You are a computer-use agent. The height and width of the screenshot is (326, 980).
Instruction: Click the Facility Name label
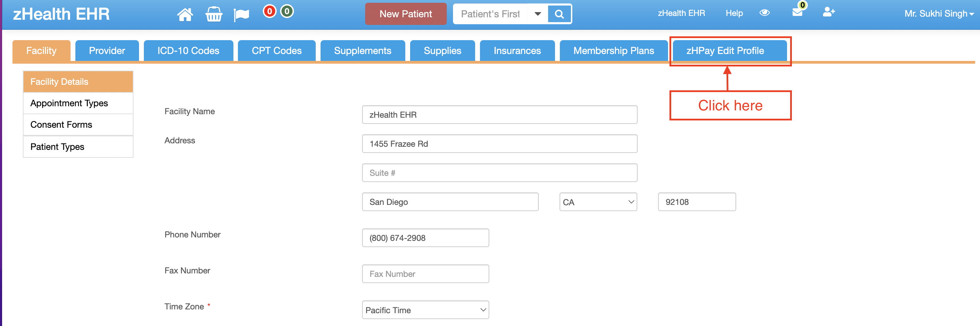(x=189, y=111)
